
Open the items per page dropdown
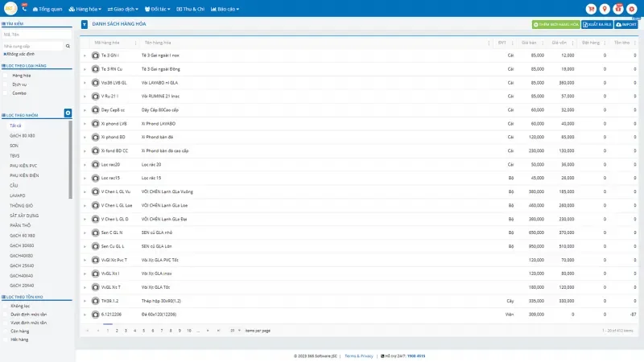[234, 331]
